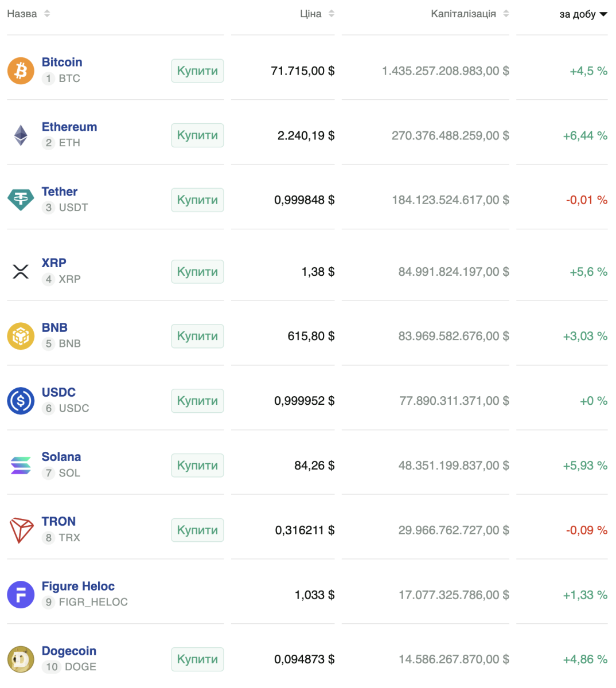Open the Figure Heloc name link
Screen dimensions: 616x688
point(78,586)
